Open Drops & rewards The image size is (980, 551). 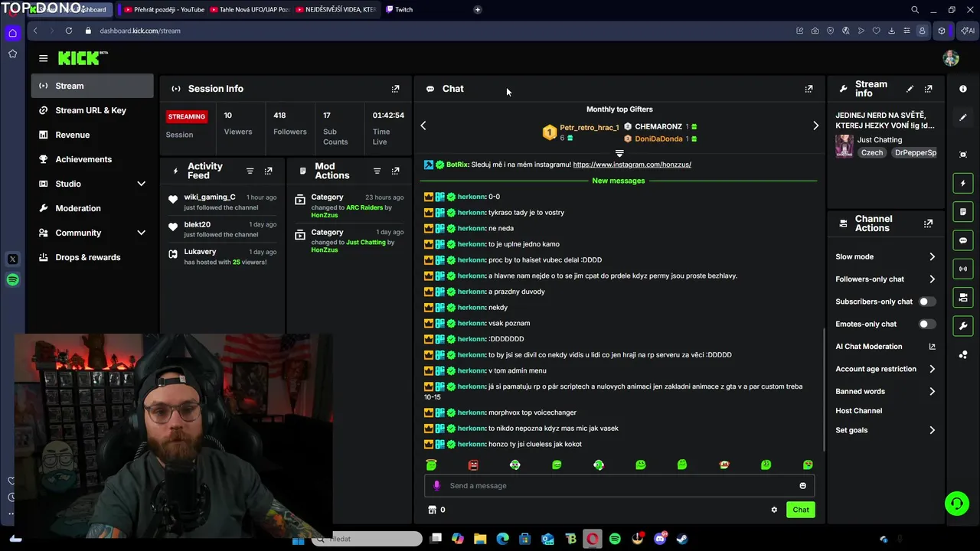(93, 257)
